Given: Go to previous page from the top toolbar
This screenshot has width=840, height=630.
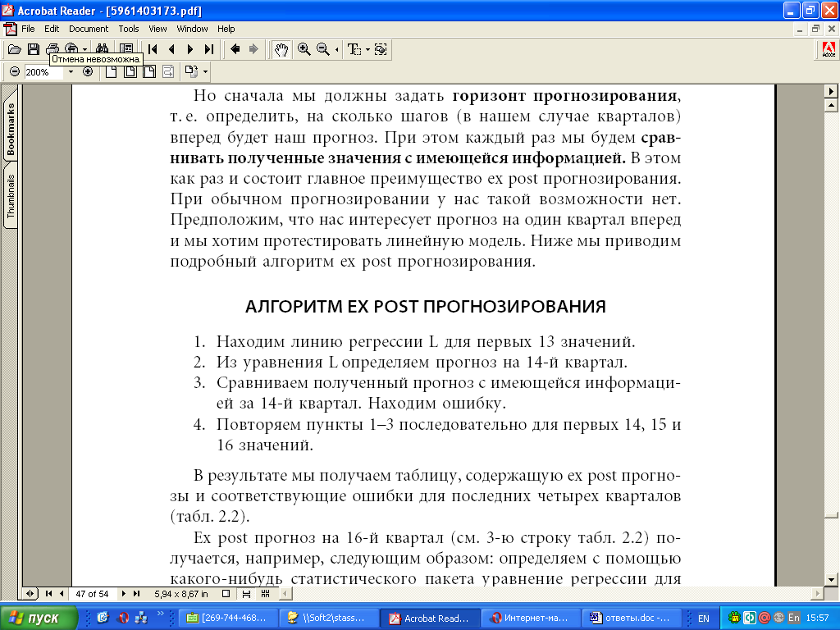Looking at the screenshot, I should pyautogui.click(x=171, y=50).
